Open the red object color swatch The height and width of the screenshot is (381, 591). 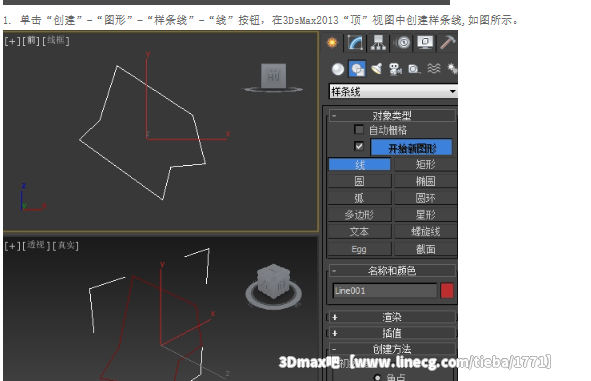coord(447,291)
